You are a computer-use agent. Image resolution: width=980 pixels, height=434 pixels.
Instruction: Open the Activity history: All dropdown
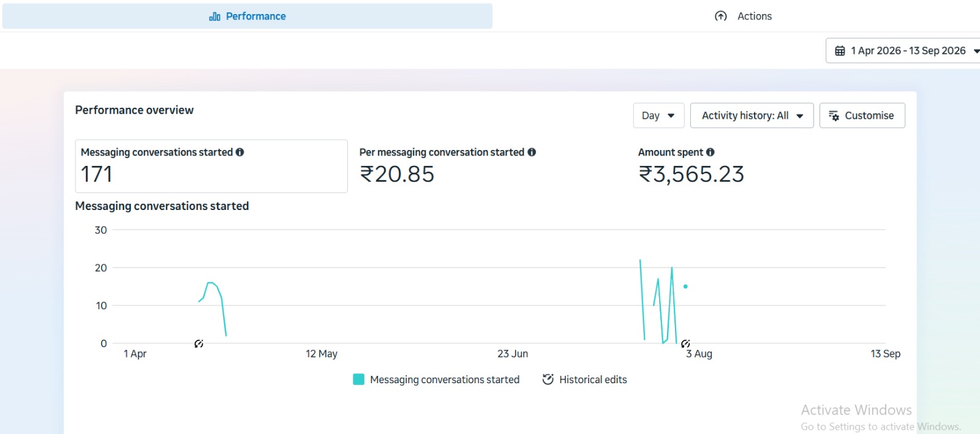(752, 116)
